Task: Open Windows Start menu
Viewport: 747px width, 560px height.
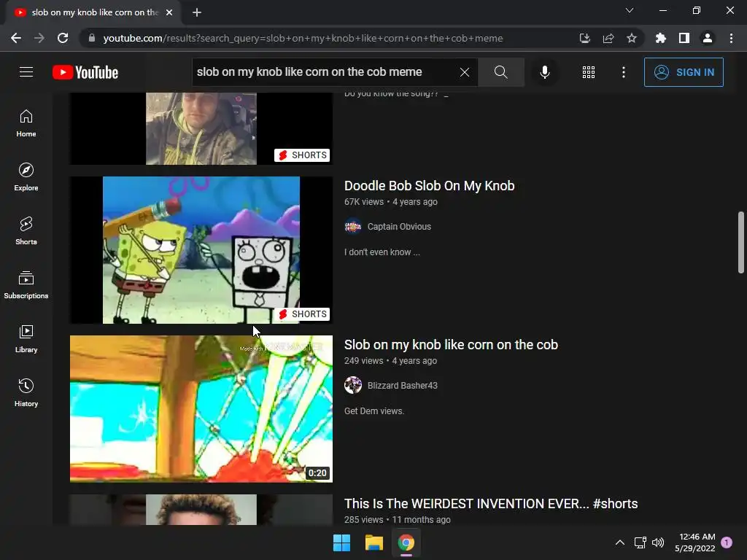Action: pos(341,542)
